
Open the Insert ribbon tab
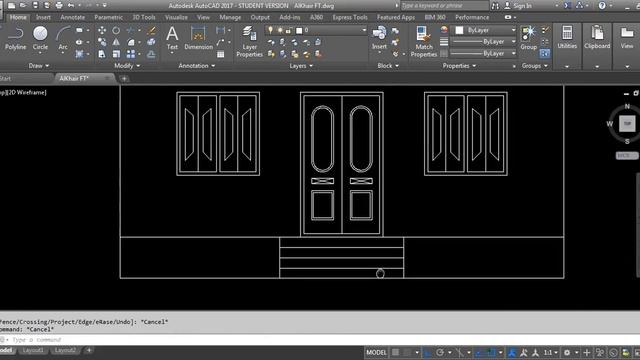[x=43, y=17]
